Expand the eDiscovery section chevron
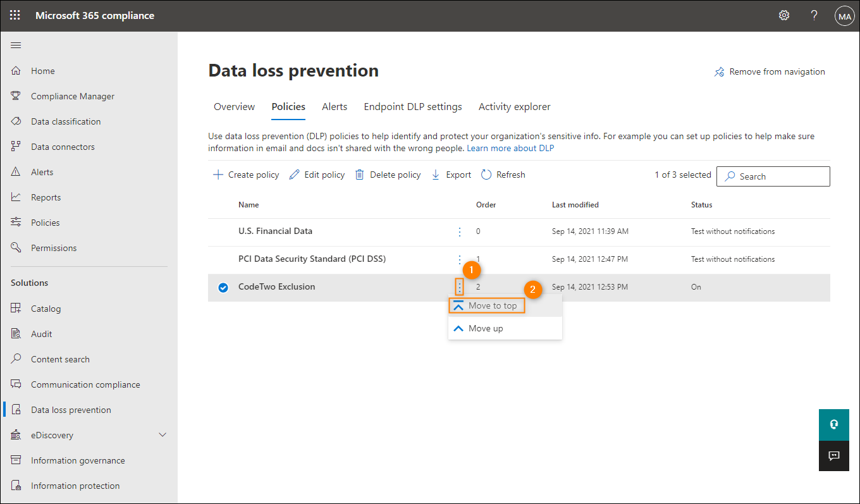 point(163,435)
